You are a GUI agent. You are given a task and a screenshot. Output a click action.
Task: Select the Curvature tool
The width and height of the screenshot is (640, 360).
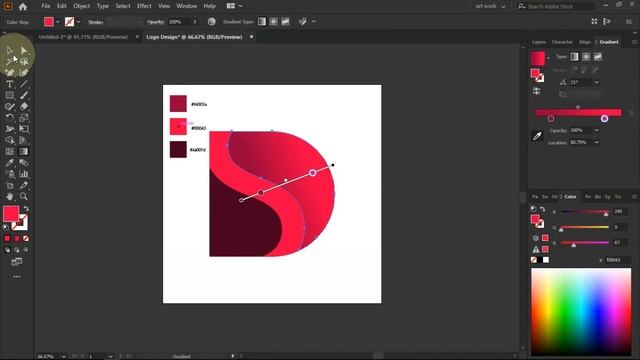24,73
